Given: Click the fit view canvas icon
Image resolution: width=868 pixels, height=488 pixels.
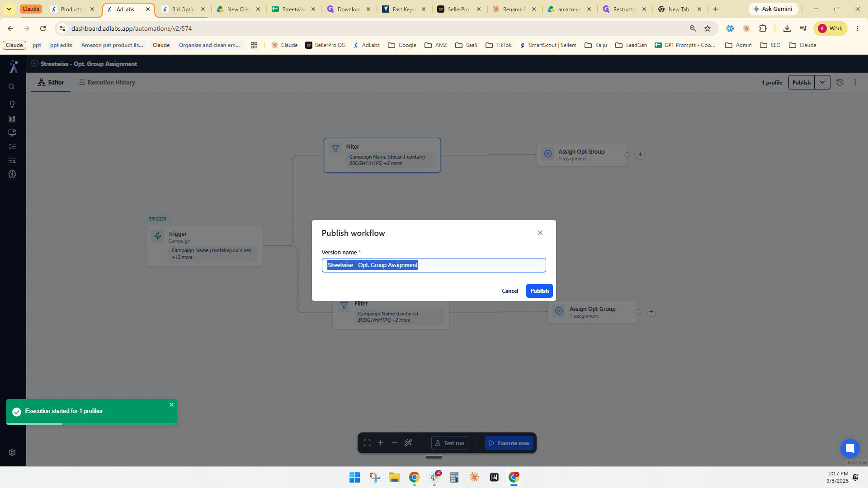Looking at the screenshot, I should pyautogui.click(x=367, y=443).
